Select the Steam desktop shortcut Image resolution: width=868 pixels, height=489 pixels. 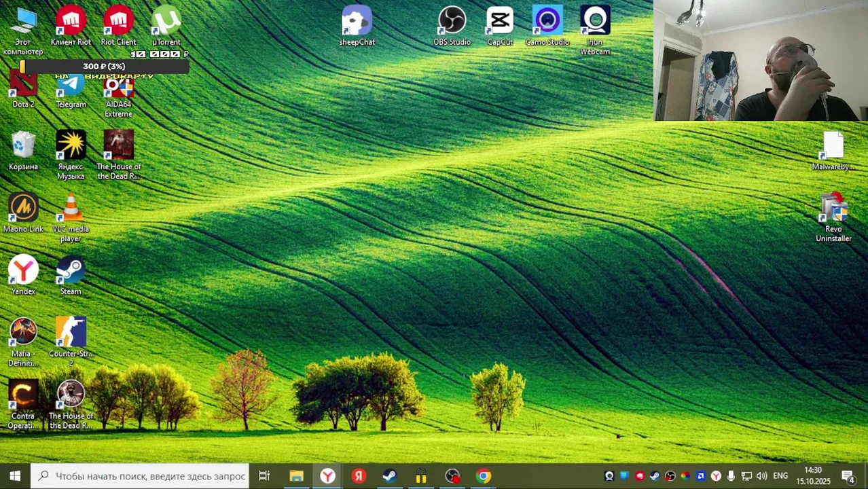71,276
